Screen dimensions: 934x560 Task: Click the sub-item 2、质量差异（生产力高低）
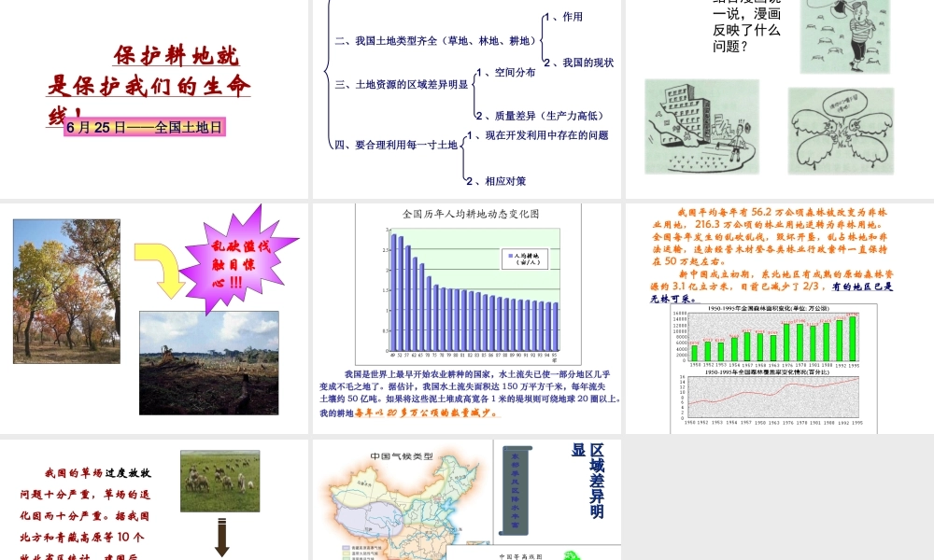point(540,116)
